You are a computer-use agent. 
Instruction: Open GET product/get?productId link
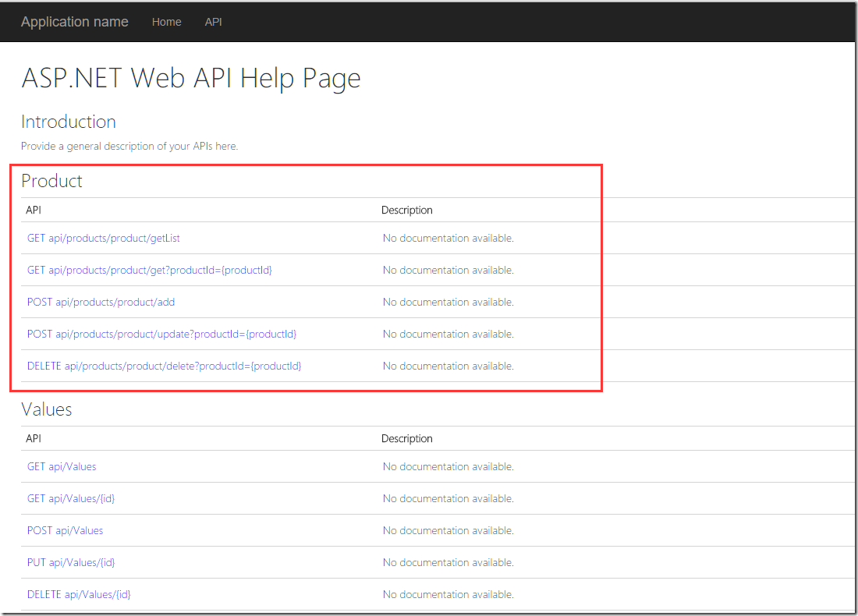[150, 271]
